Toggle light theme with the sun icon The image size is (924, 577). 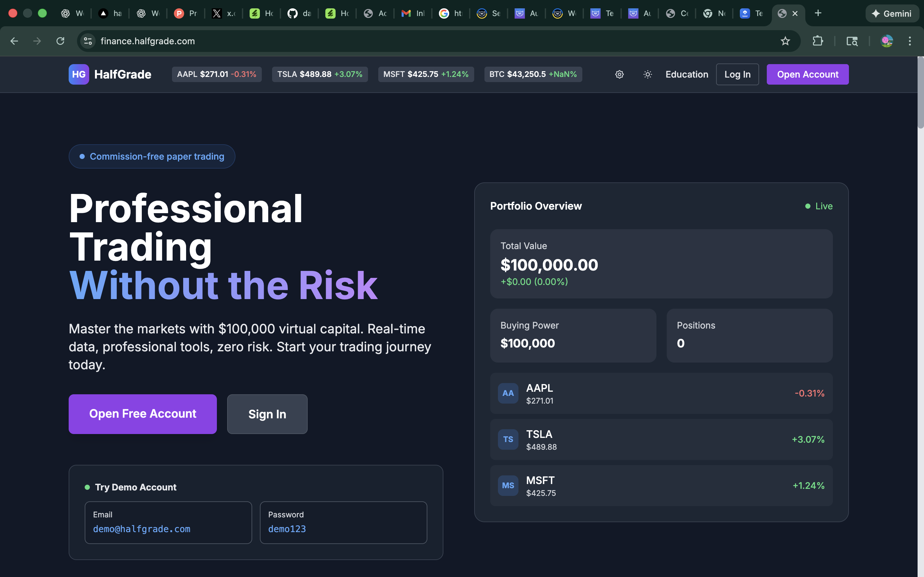click(x=647, y=74)
